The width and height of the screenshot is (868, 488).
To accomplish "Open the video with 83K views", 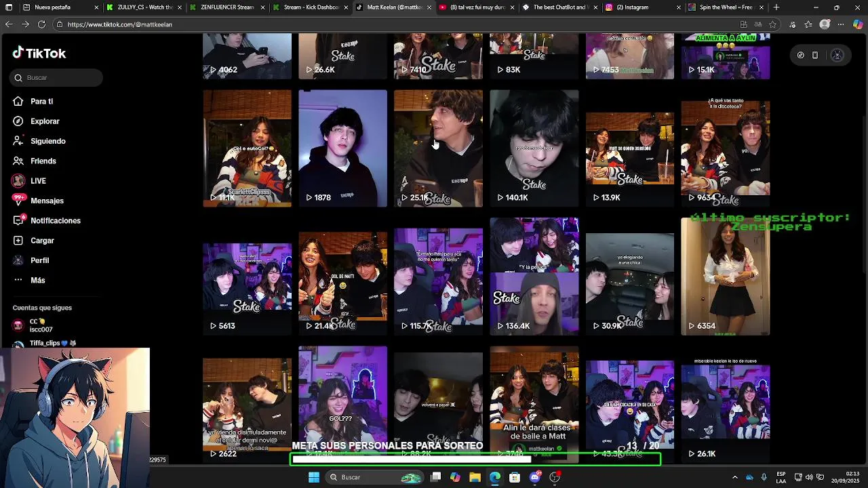I will pyautogui.click(x=534, y=56).
